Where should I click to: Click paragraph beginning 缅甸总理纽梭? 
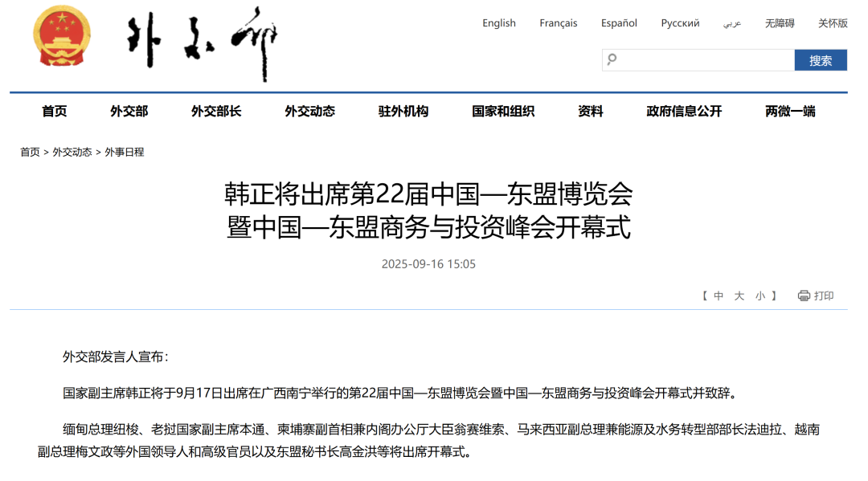pos(429,441)
